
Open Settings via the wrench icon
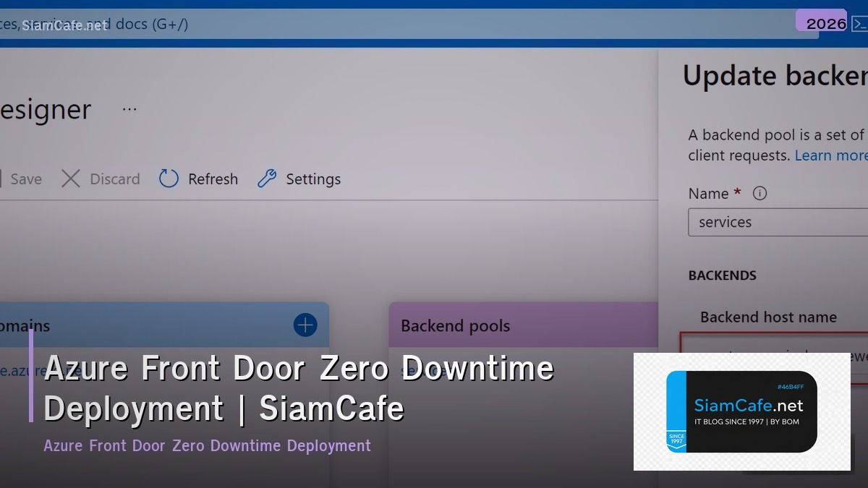[x=267, y=179]
